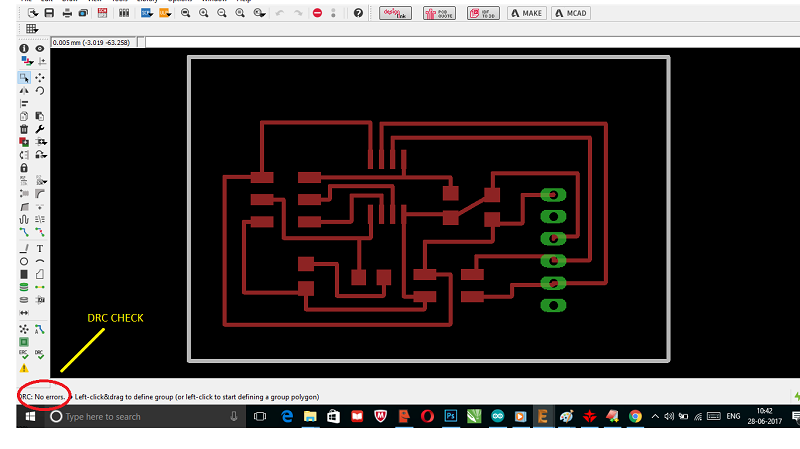
Task: Open the Grid settings dropdown
Action: (32, 29)
